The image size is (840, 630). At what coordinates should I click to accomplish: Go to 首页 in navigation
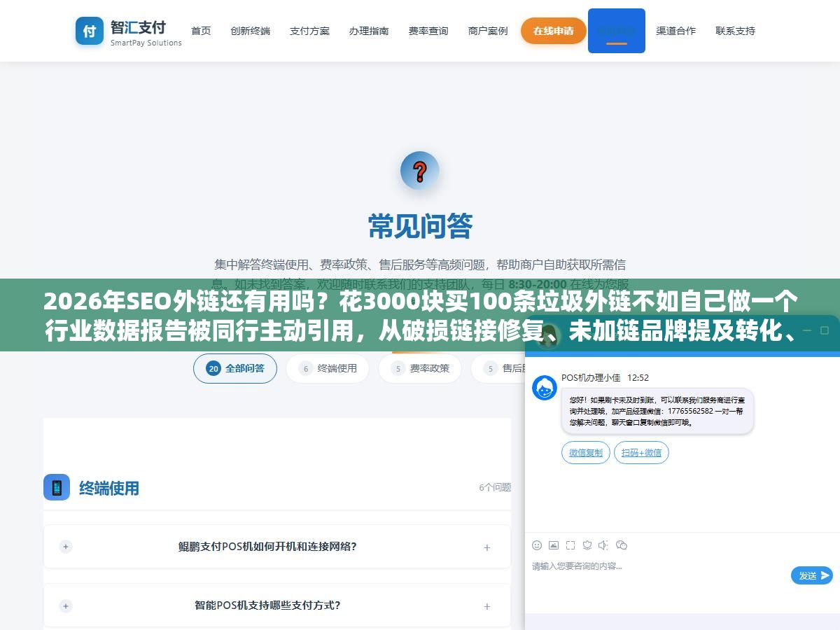(201, 31)
